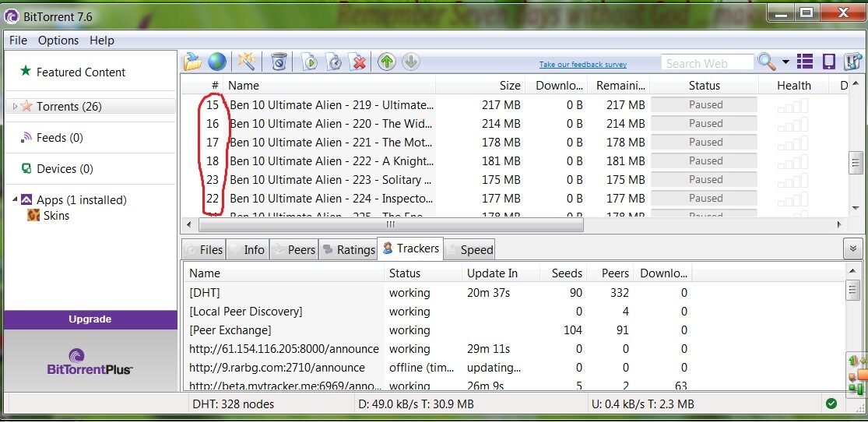
Task: Select the Trackers tab
Action: tap(410, 248)
